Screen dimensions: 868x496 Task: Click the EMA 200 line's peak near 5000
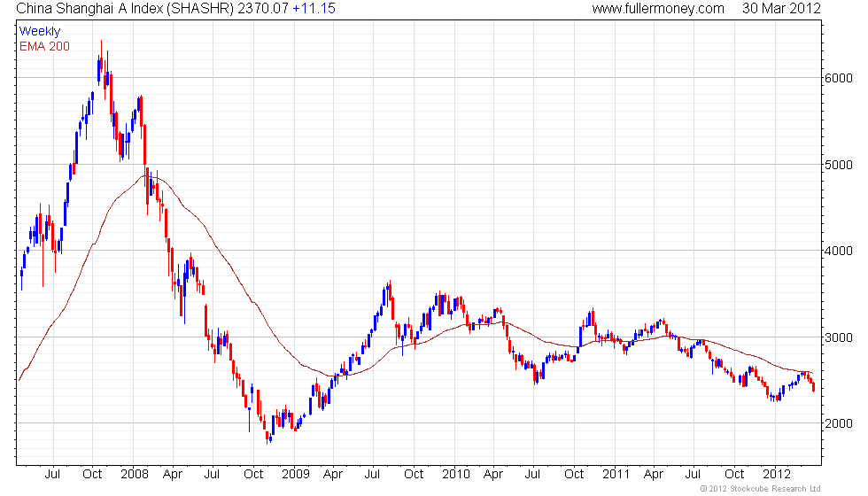click(x=146, y=176)
